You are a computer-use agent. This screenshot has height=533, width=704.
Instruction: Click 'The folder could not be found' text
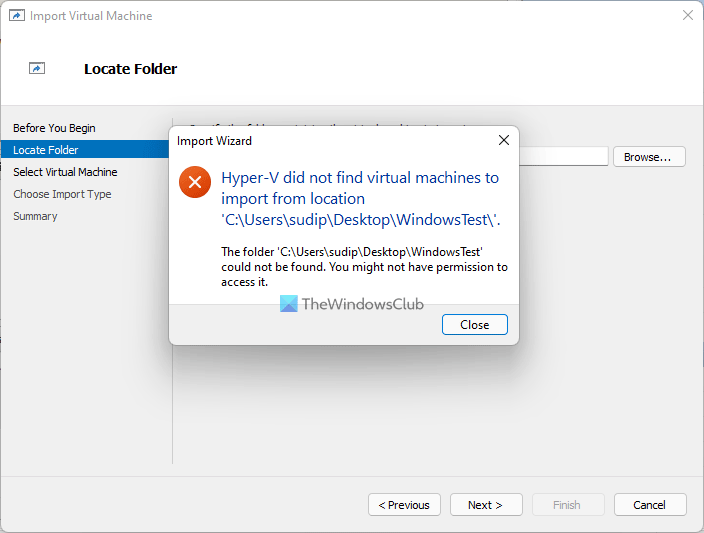364,267
